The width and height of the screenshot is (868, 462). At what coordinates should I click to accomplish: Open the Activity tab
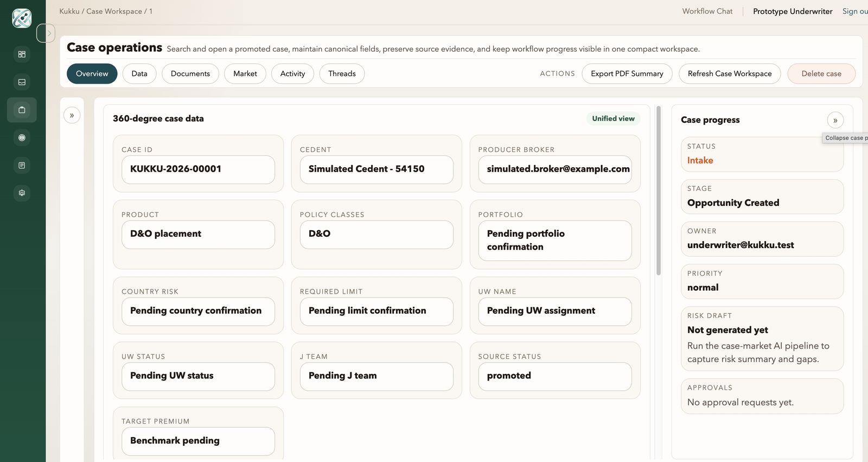click(292, 74)
